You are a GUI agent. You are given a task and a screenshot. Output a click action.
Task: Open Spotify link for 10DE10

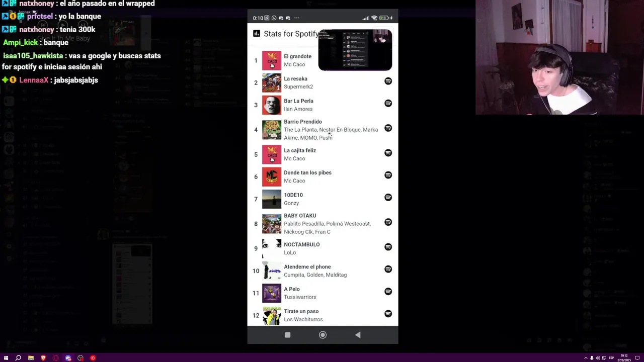point(388,197)
